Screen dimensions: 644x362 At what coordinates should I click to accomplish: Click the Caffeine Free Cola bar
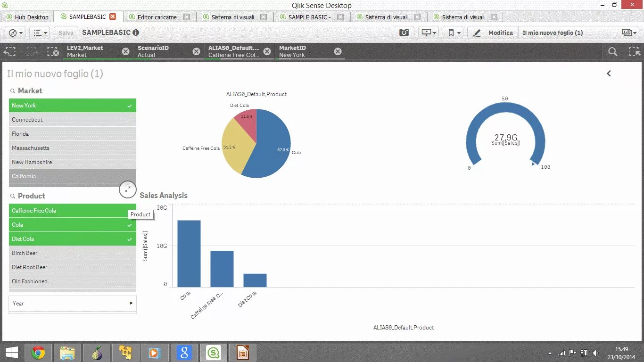click(222, 269)
